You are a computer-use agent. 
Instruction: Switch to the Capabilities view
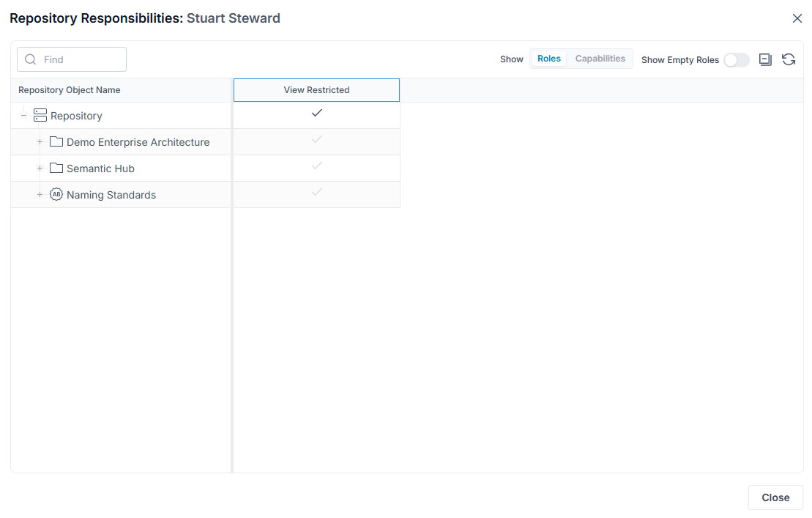[x=600, y=59]
